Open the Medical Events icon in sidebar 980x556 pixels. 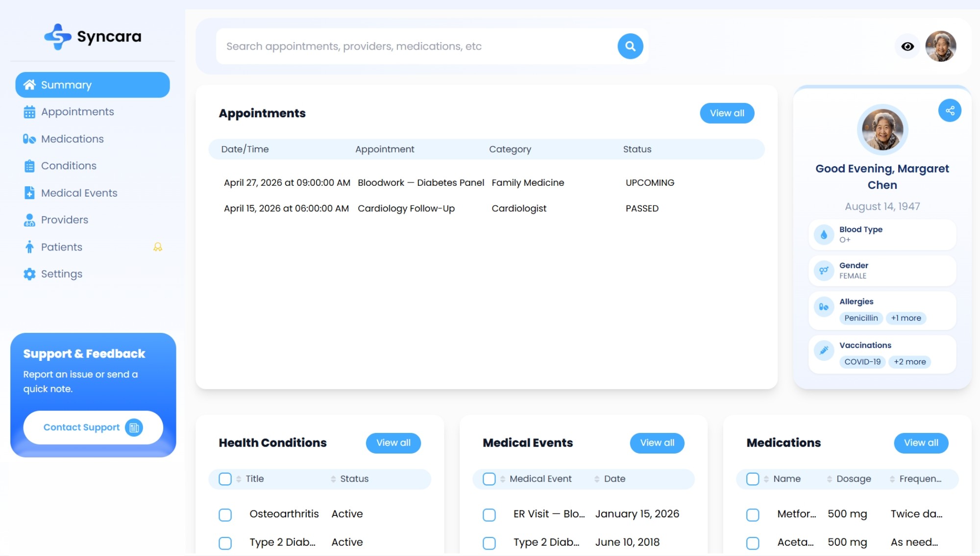coord(29,193)
